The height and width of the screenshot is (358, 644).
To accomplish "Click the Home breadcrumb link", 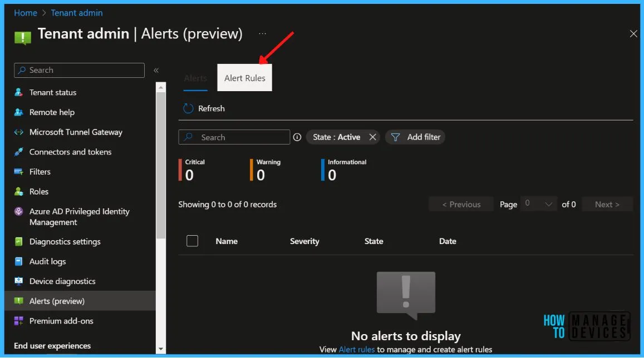I will click(26, 13).
